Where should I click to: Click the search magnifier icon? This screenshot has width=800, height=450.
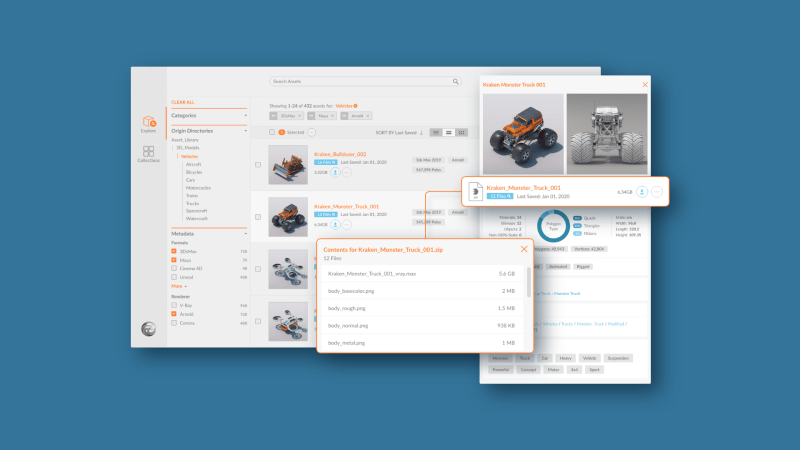coord(456,81)
